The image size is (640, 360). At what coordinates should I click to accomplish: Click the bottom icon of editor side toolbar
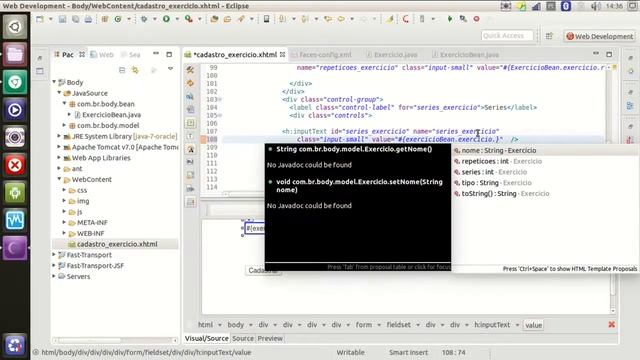coord(190,202)
